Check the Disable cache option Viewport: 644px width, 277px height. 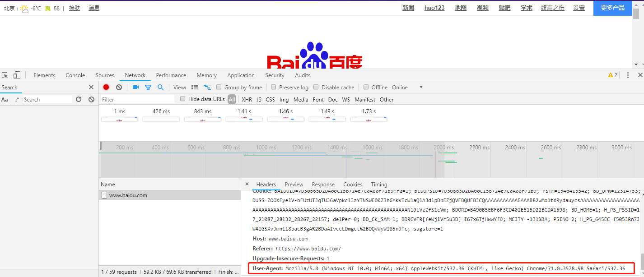tap(316, 87)
